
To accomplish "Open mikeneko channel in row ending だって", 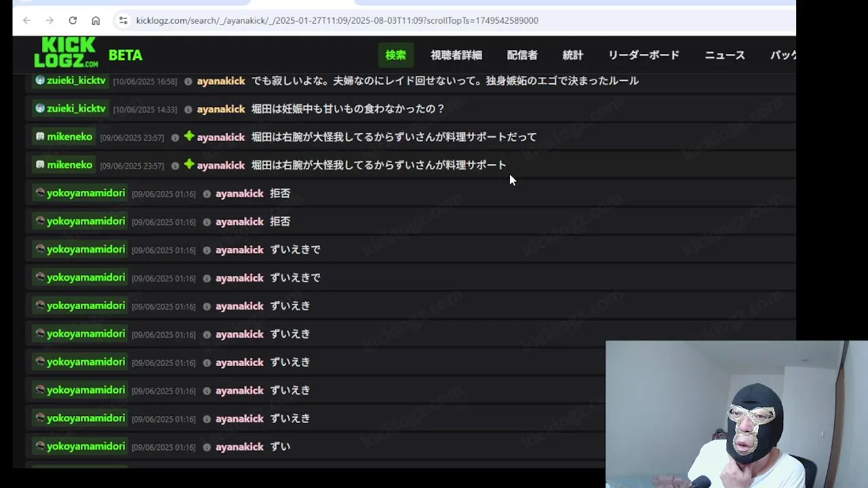I will pos(69,137).
